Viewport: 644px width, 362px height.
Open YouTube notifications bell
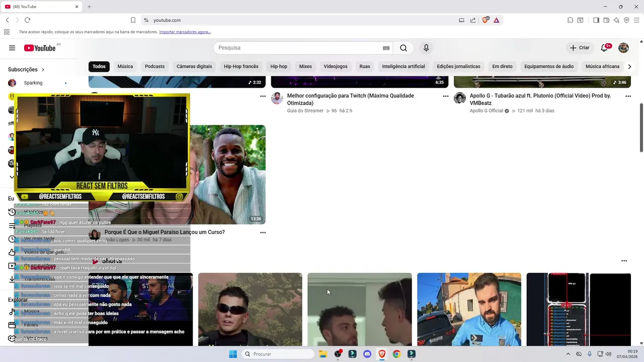click(x=605, y=48)
